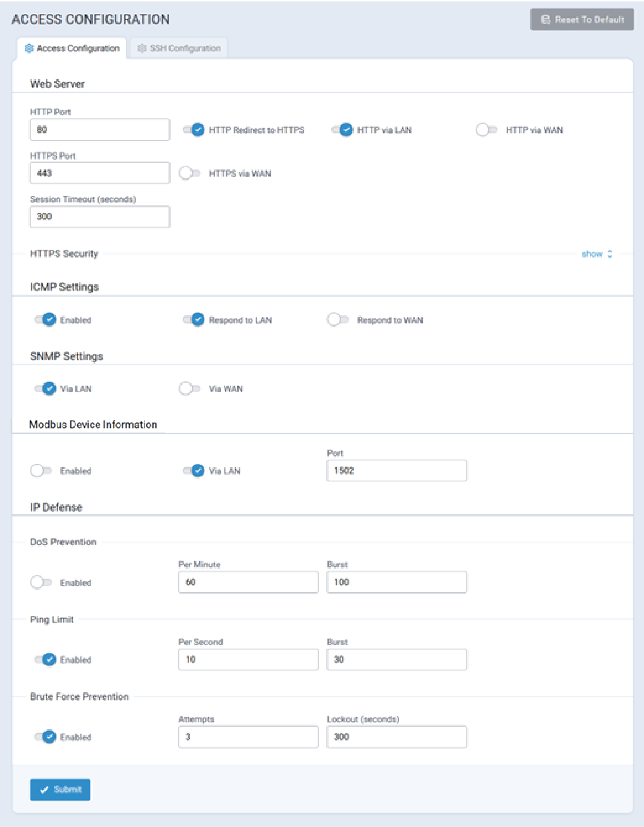
Task: Select the Access Configuration tab
Action: (72, 48)
